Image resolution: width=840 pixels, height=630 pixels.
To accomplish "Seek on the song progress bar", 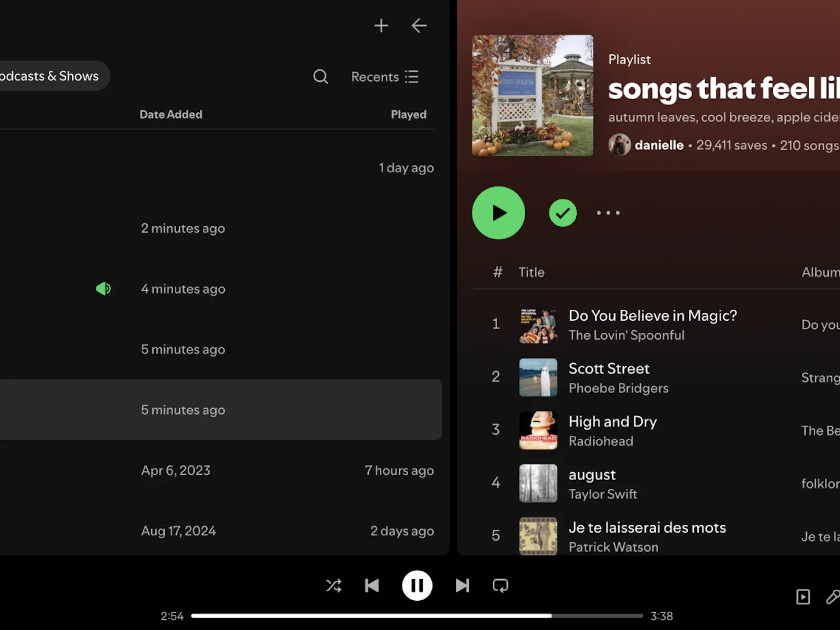I will 417,616.
